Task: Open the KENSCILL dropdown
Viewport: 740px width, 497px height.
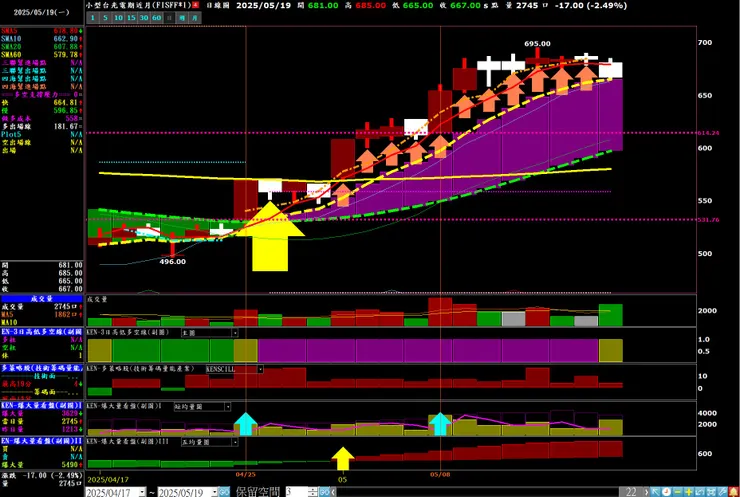Action: pos(260,369)
